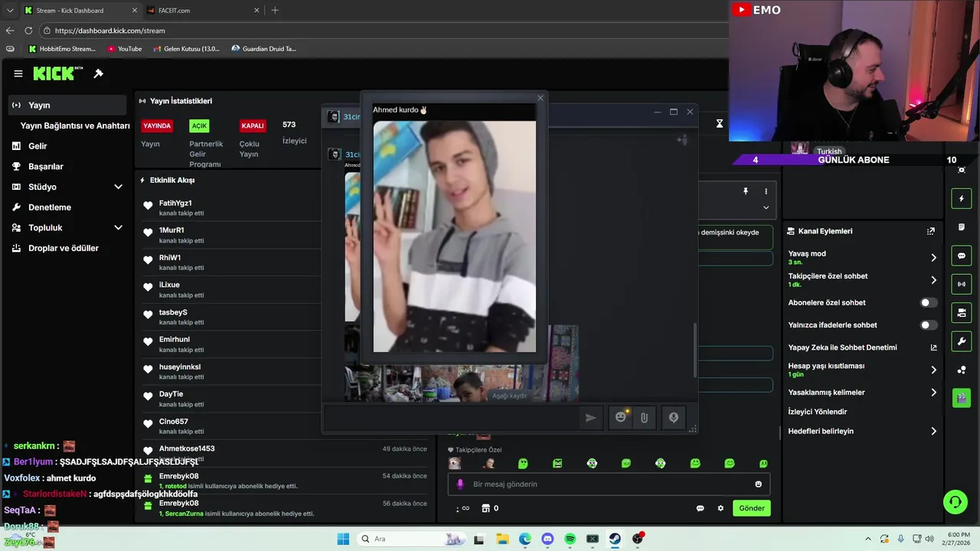
Task: Click add friend icon in Steam chat
Action: click(682, 139)
